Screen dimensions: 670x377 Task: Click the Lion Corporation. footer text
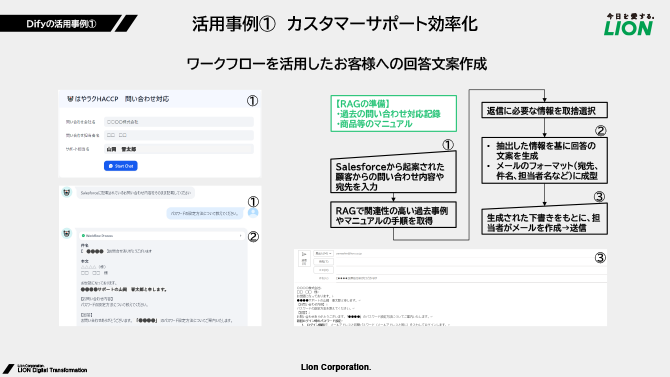point(336,367)
